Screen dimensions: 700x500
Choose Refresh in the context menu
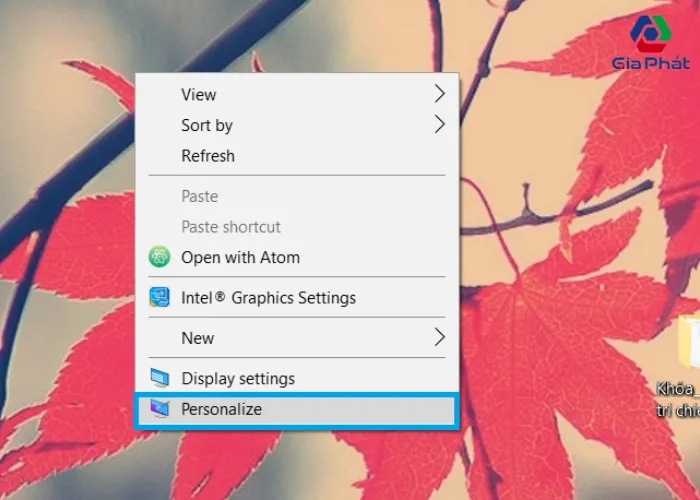click(297, 156)
